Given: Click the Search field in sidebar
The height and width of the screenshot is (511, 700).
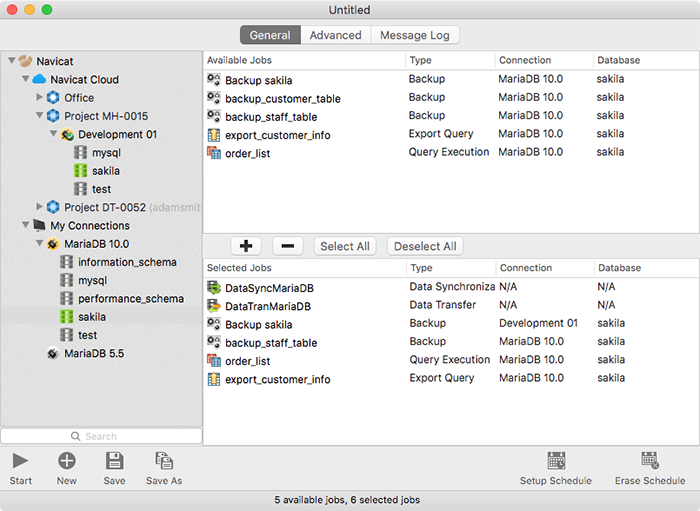Looking at the screenshot, I should 101,436.
